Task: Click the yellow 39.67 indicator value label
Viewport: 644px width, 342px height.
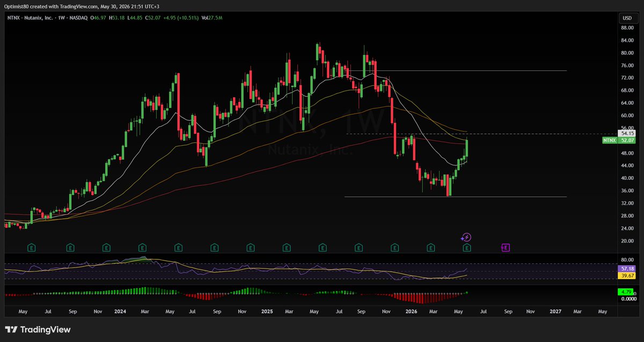Action: click(626, 275)
